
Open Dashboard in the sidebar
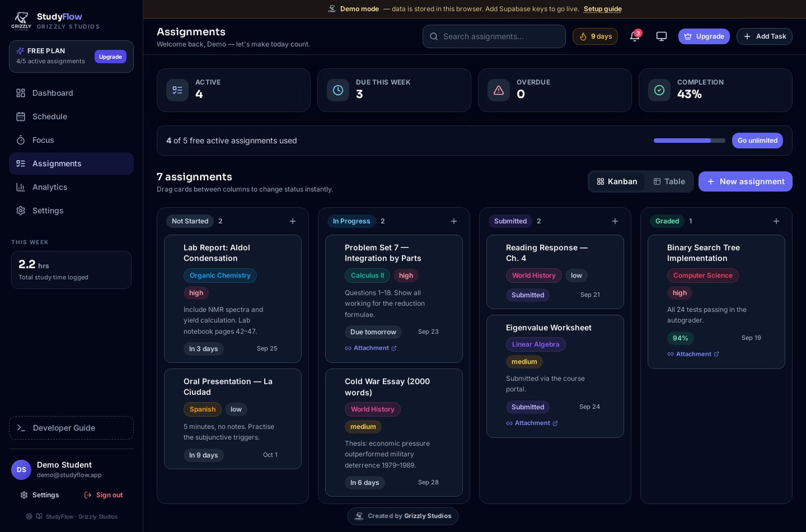(71, 93)
